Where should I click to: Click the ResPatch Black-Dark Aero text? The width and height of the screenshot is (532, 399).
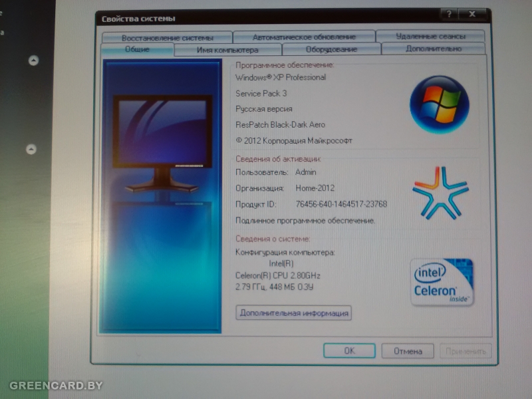[x=280, y=124]
